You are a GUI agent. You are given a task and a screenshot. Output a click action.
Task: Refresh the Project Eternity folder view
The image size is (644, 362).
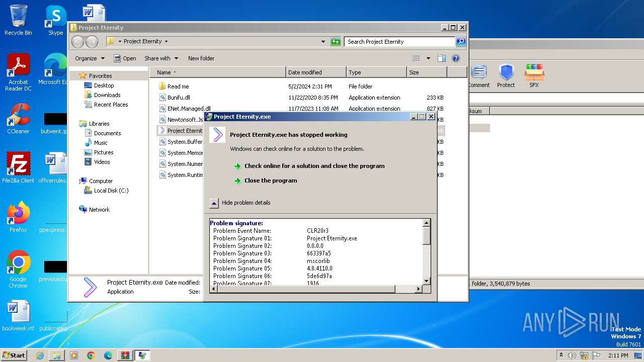[336, 42]
